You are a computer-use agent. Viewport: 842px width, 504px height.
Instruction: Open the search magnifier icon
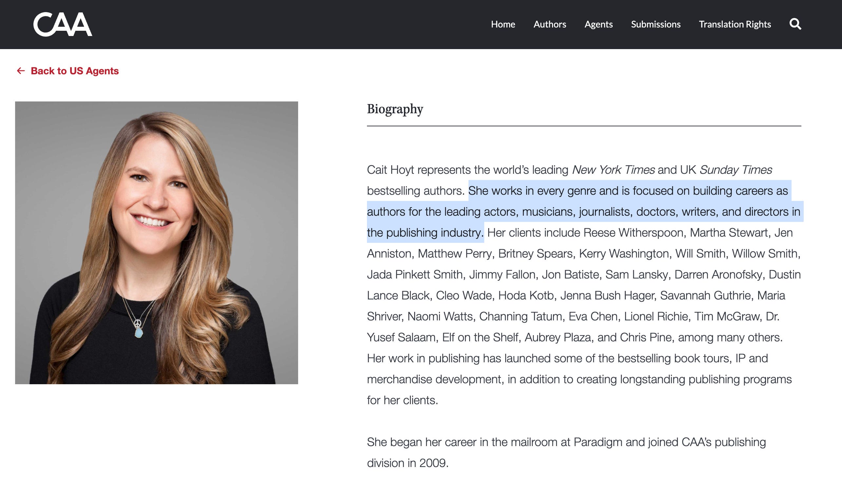[795, 24]
